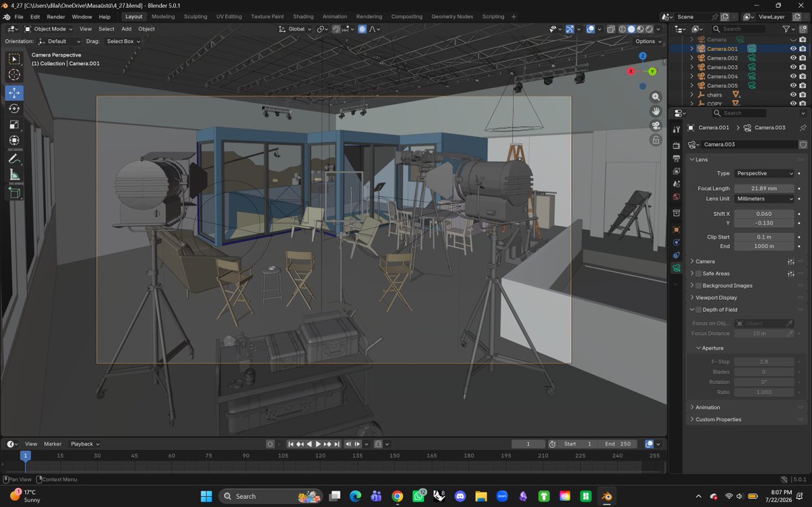Lock camera to view with the lock icon
This screenshot has height=507, width=812.
tap(656, 140)
